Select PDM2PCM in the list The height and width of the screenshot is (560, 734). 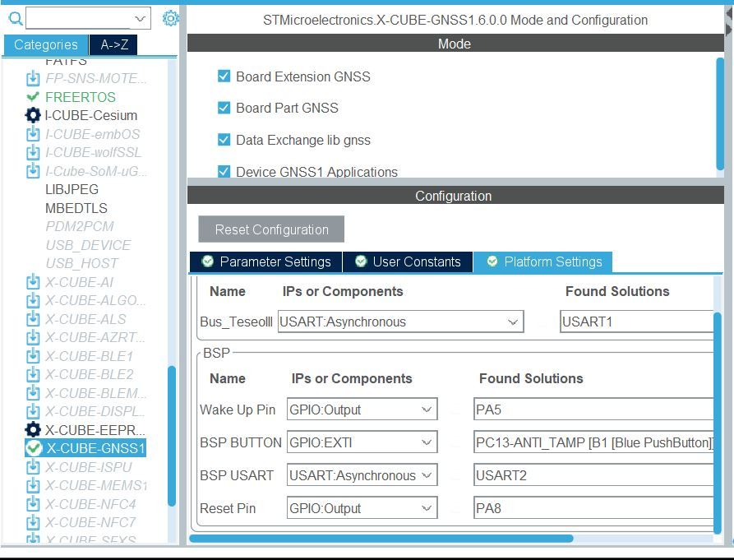coord(80,226)
